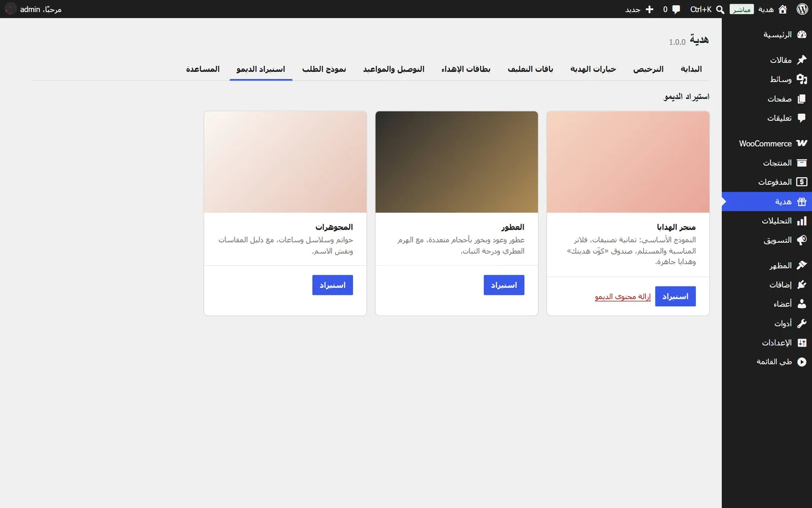Open the المنتجات products icon
The image size is (812, 508).
tap(802, 163)
